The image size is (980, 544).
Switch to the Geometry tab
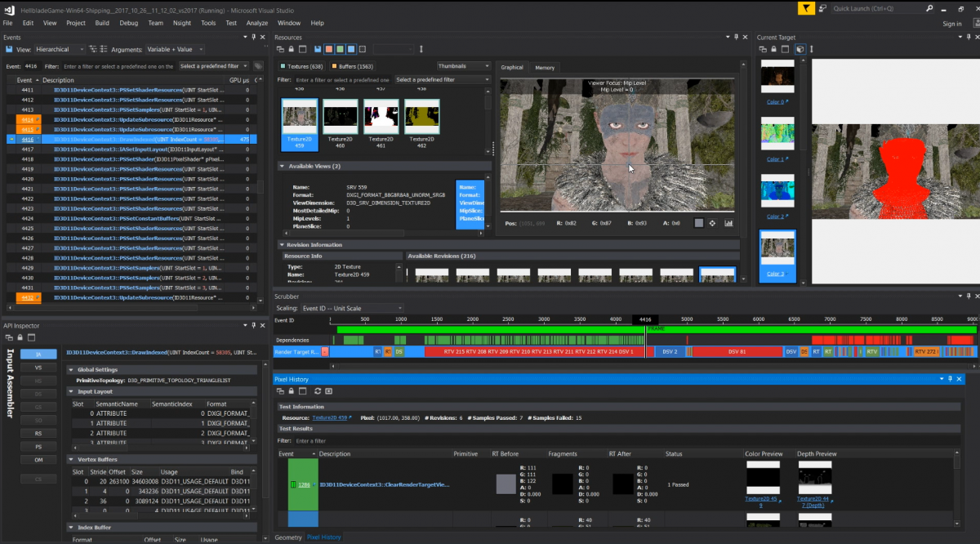point(288,537)
